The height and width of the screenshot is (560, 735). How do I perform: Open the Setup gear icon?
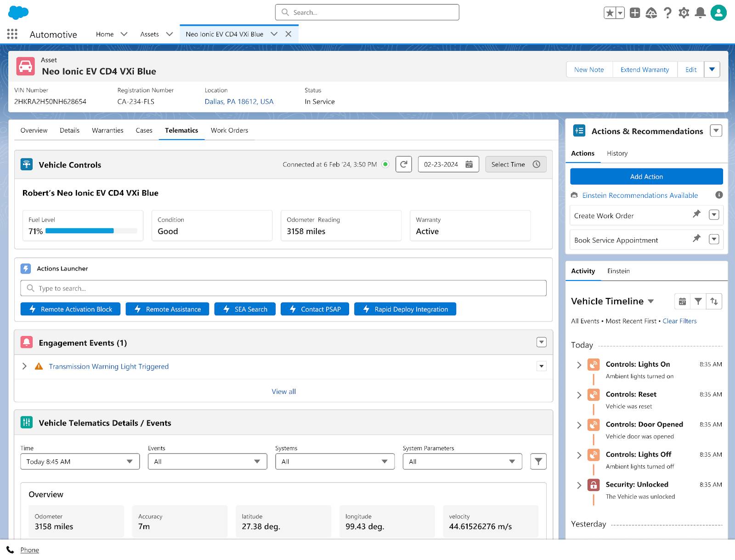click(x=684, y=13)
